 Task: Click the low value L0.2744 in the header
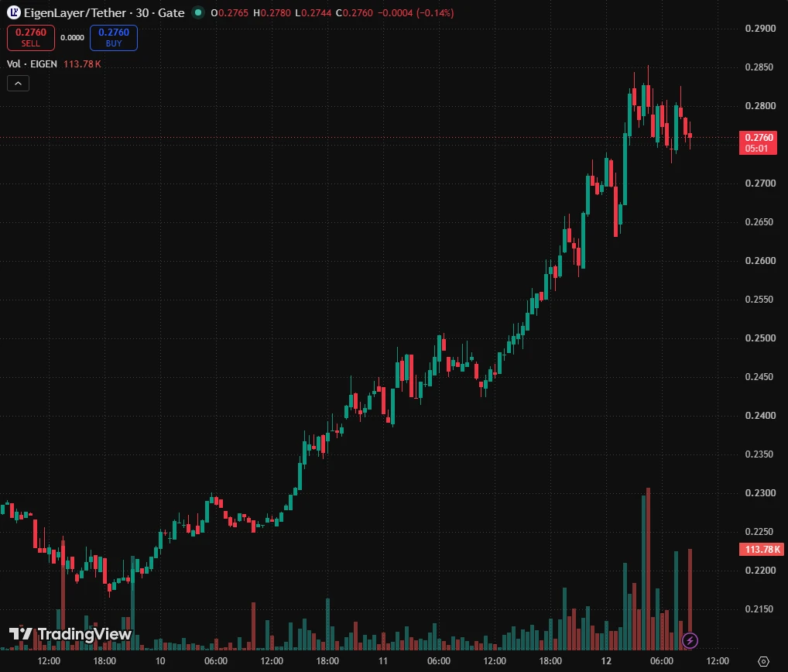[x=313, y=12]
